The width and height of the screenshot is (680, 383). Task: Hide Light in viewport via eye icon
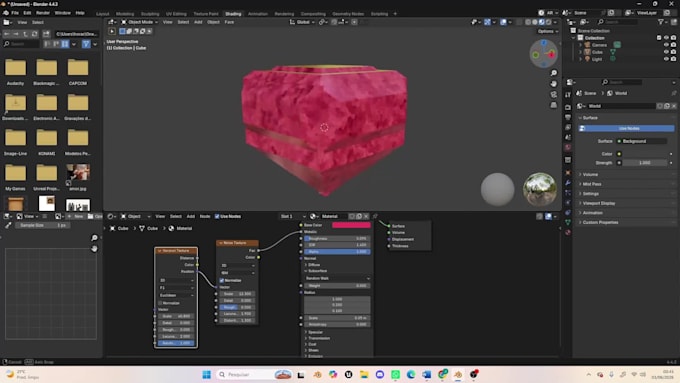coord(666,59)
